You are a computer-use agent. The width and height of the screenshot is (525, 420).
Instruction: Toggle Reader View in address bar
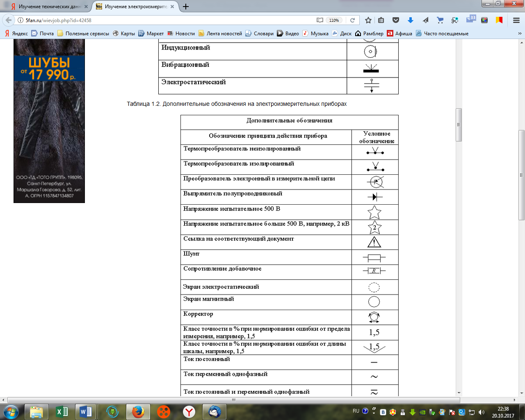click(x=320, y=20)
